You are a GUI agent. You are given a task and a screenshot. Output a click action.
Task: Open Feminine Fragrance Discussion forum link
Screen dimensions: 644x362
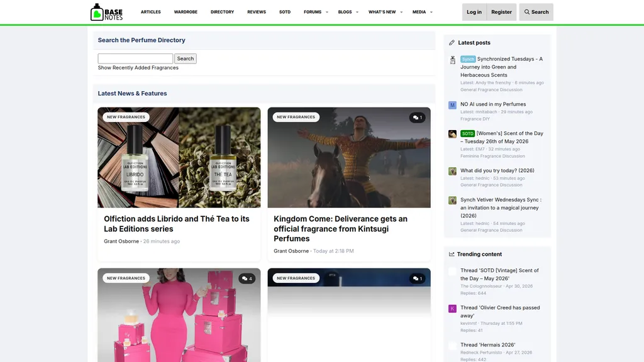point(492,156)
